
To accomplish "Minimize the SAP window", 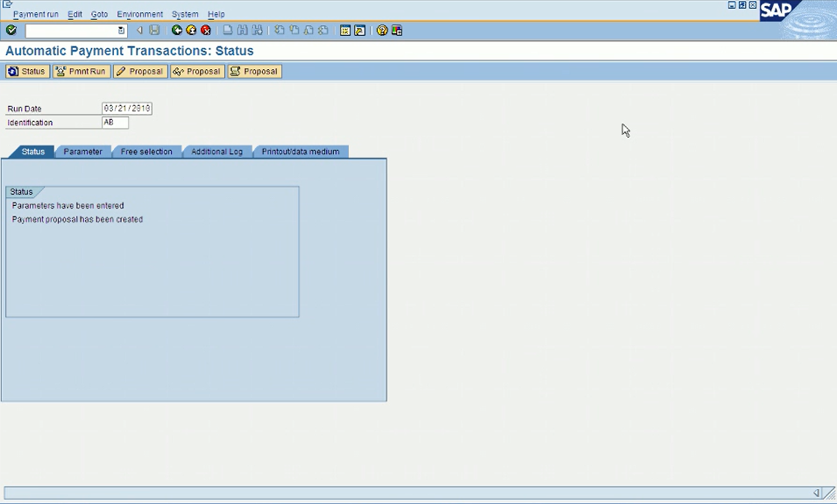I will [732, 4].
